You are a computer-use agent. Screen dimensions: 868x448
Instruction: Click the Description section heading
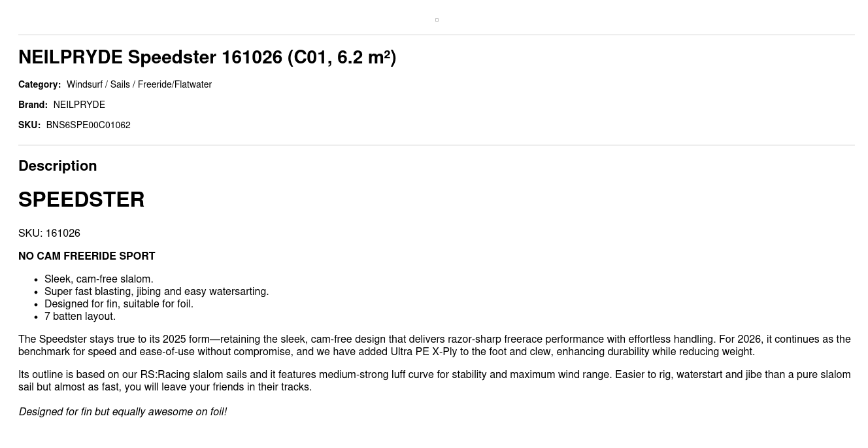coord(58,166)
